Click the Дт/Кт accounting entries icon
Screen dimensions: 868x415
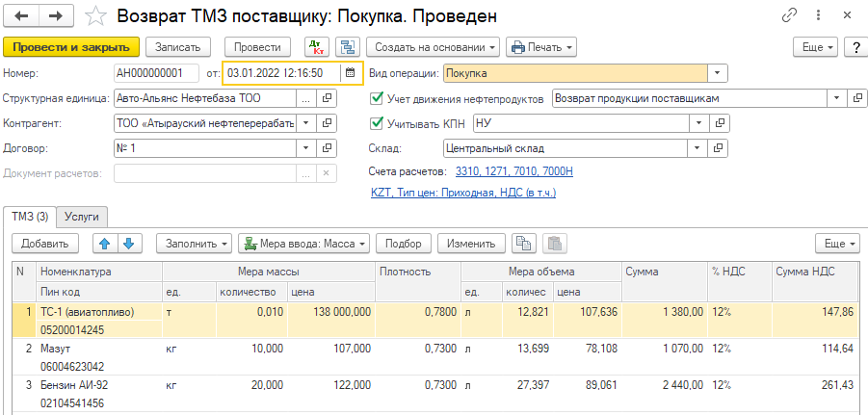(316, 47)
